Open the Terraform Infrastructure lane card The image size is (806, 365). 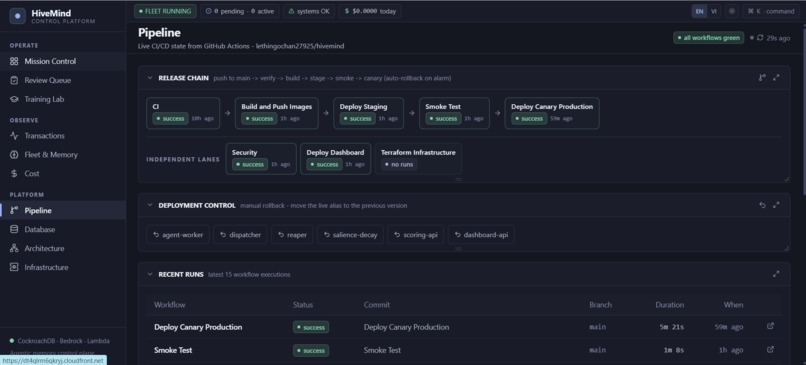[418, 159]
